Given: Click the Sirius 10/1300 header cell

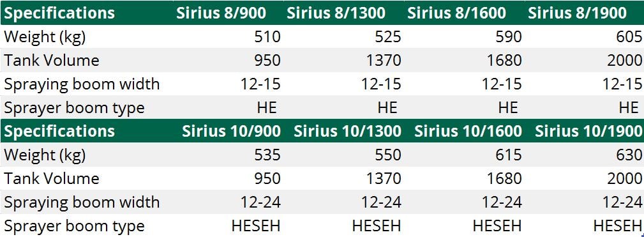Looking at the screenshot, I should (347, 131).
